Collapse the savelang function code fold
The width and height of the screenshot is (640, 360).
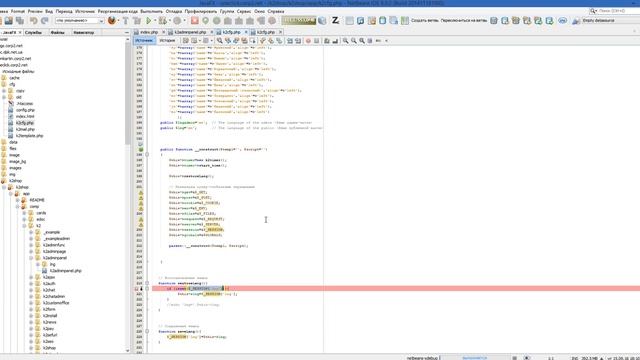click(147, 331)
